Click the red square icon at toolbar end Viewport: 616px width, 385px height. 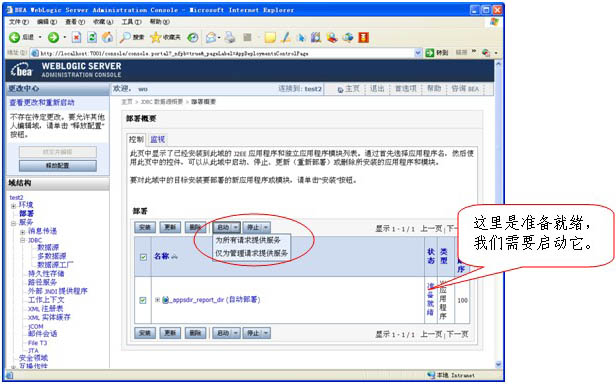(x=363, y=37)
